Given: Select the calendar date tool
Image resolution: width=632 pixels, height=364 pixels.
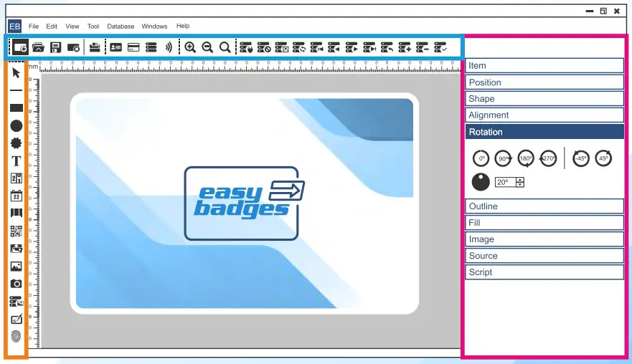Looking at the screenshot, I should point(16,196).
